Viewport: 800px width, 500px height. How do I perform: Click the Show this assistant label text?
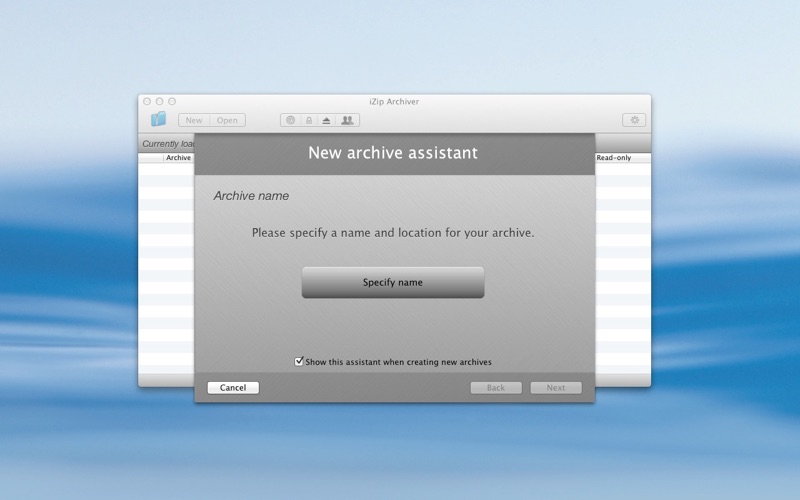(398, 362)
